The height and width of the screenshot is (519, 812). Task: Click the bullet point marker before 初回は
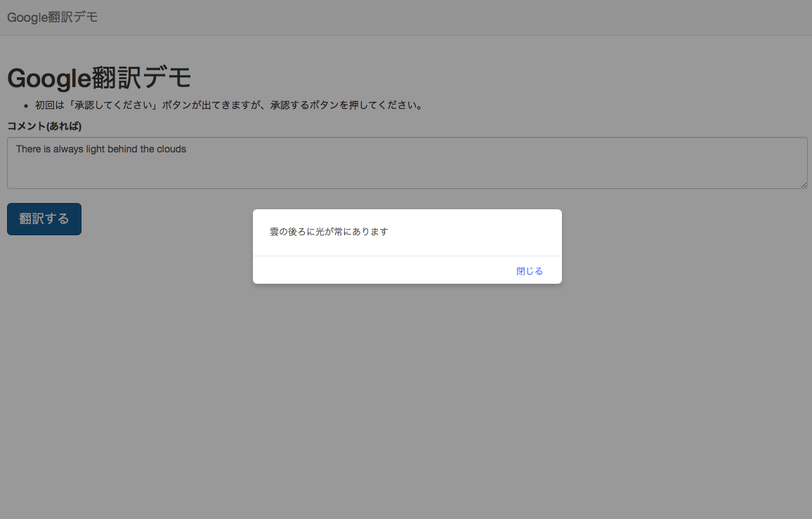pyautogui.click(x=25, y=106)
